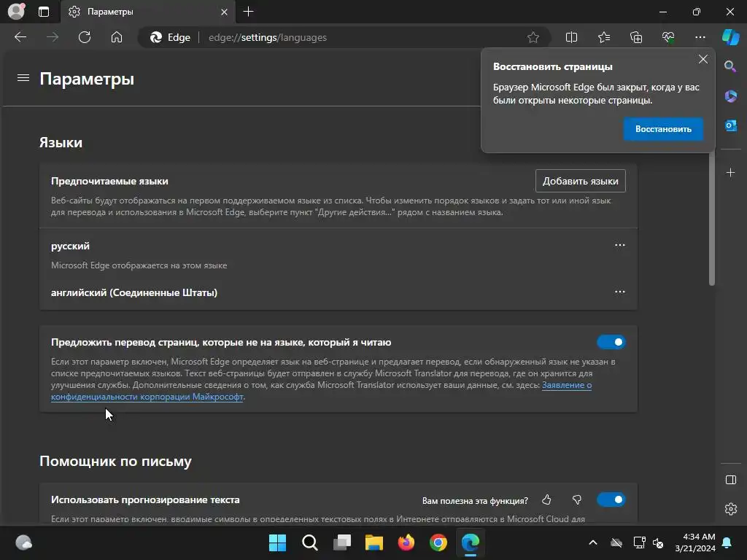The image size is (747, 560).
Task: Show hidden system tray icons
Action: (x=592, y=542)
